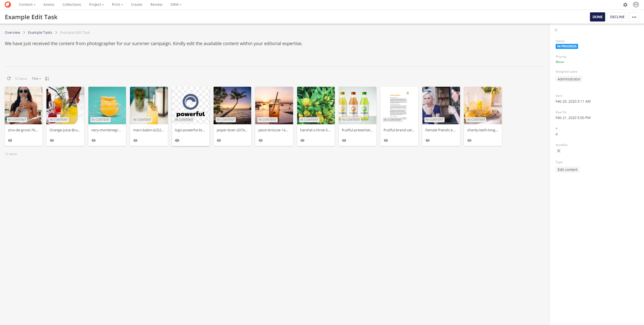Open the charity-beth-long asset thumbnail
The width and height of the screenshot is (644, 325).
[482, 105]
